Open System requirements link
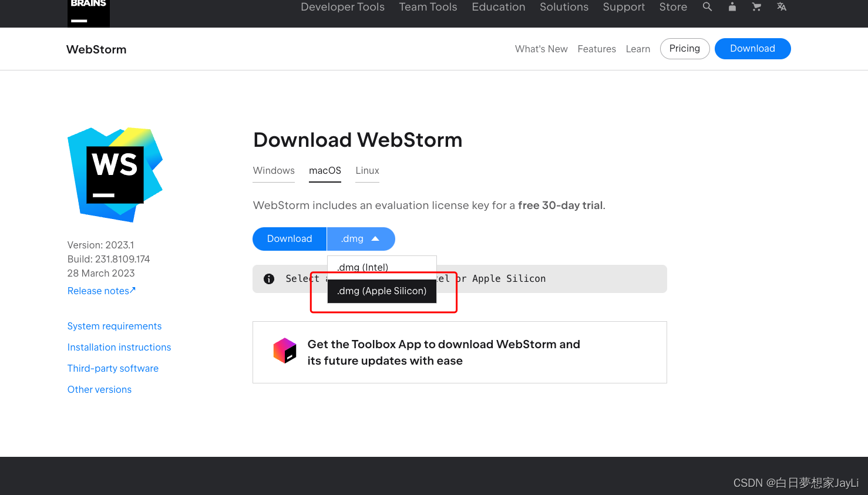Screen dimensions: 868x495 click(x=115, y=326)
